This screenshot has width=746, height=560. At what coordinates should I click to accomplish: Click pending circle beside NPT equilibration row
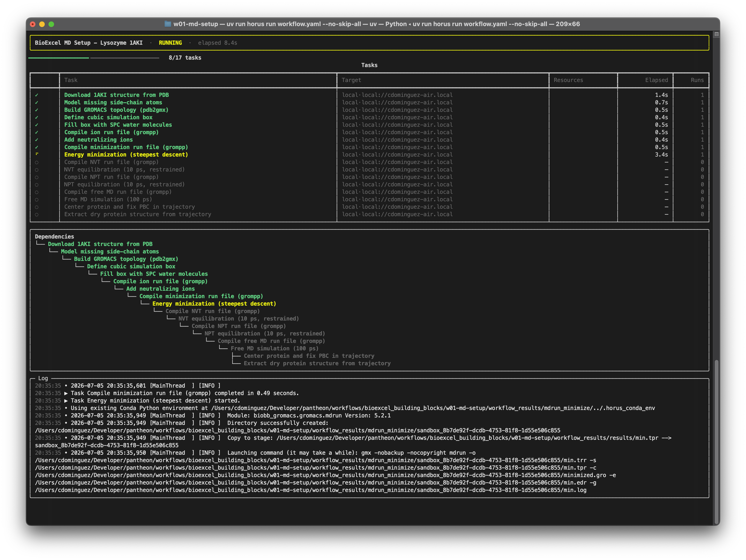[37, 184]
